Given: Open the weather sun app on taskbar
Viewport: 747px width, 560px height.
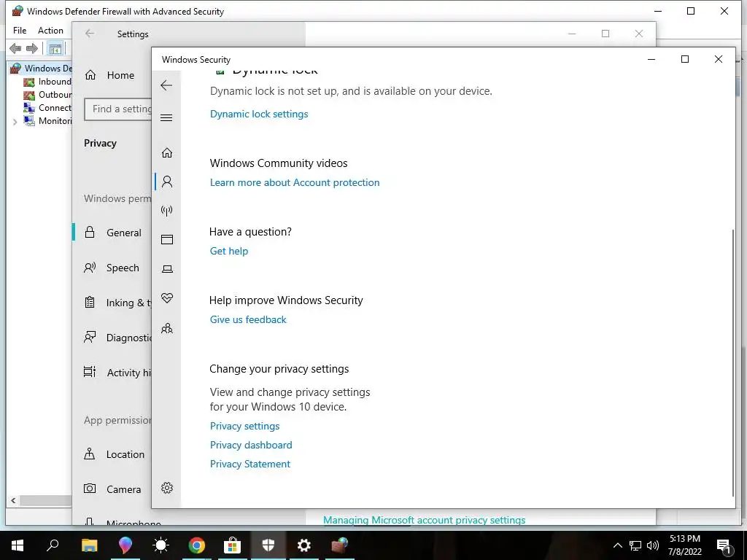Looking at the screenshot, I should [x=161, y=545].
